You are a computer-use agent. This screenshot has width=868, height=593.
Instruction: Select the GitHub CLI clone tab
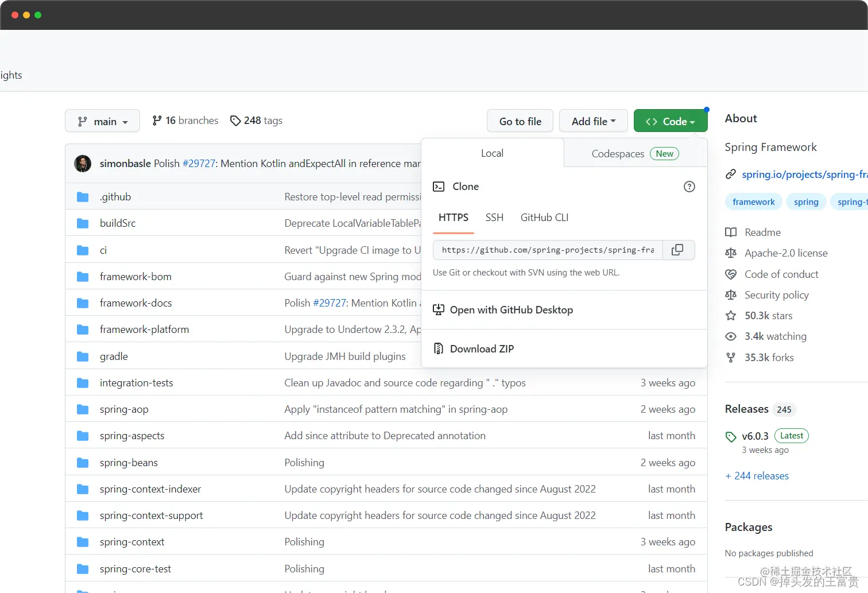[544, 218]
